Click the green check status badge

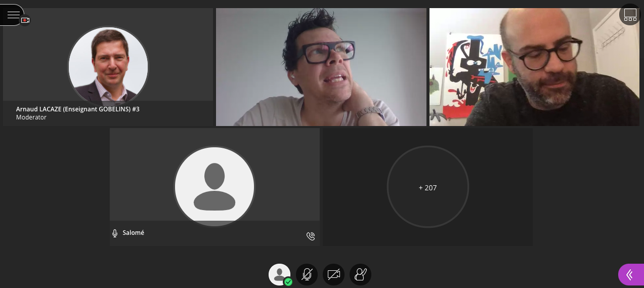coord(288,282)
